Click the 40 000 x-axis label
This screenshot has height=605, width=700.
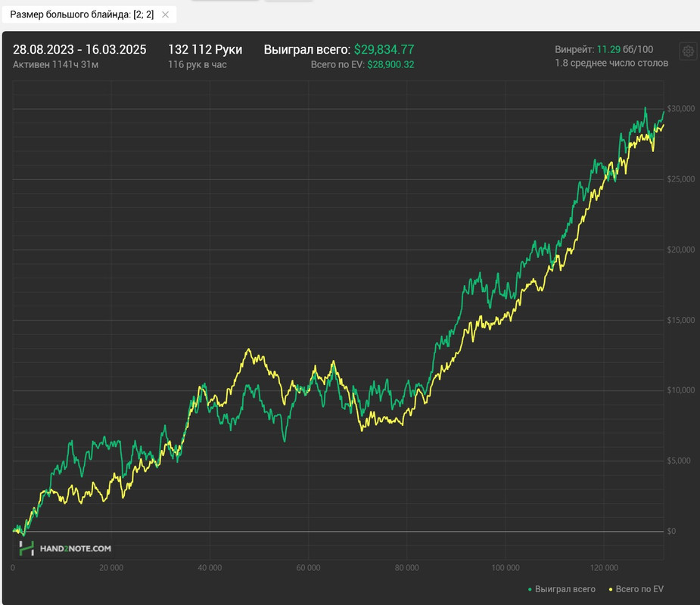(x=210, y=567)
